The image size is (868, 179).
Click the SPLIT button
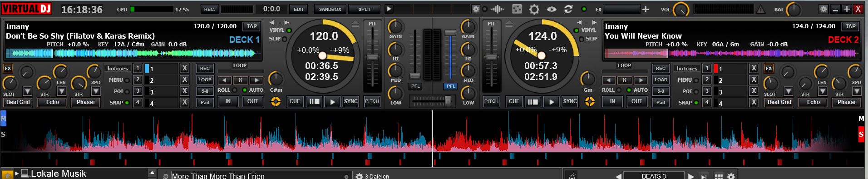[365, 9]
